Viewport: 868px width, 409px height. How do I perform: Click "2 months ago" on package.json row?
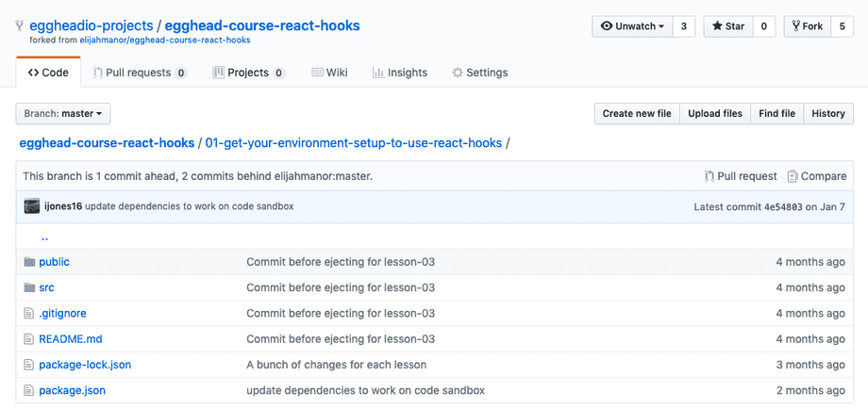click(810, 390)
